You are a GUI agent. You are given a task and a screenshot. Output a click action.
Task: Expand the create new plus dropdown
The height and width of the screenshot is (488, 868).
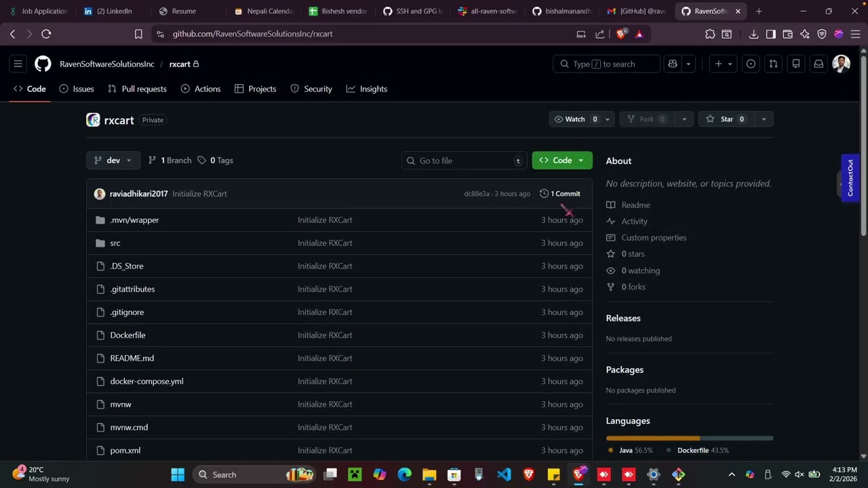[724, 64]
